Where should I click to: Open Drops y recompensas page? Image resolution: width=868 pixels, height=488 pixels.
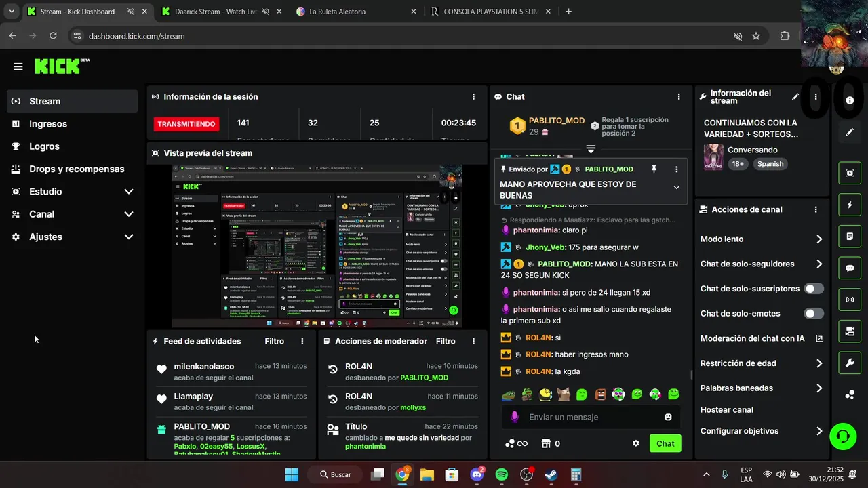click(x=73, y=169)
